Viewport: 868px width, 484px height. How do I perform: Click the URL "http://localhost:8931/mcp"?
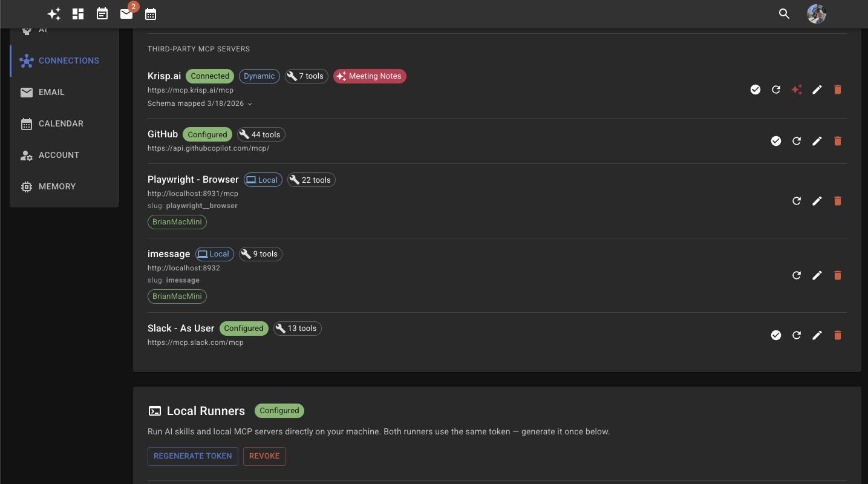pos(193,194)
